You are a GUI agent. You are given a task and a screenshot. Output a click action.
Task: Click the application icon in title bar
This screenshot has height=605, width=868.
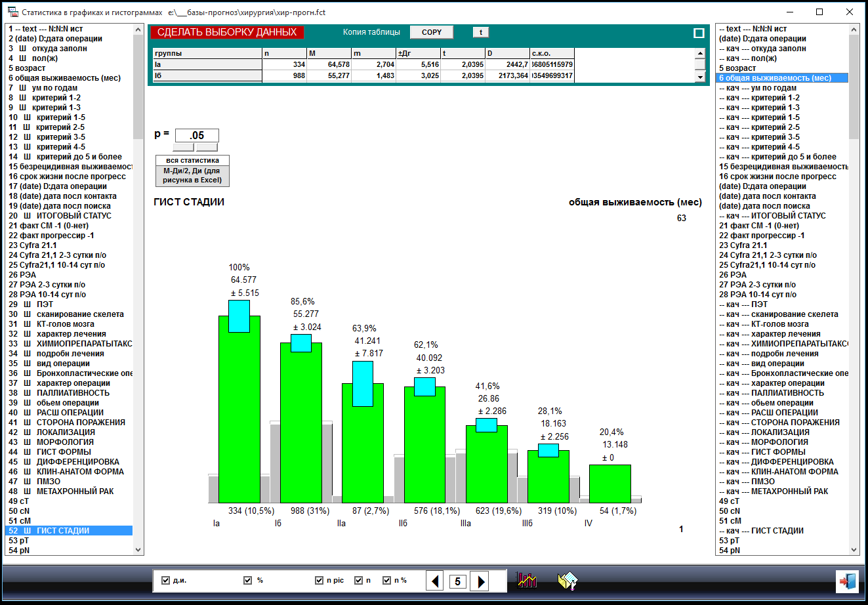(x=12, y=12)
